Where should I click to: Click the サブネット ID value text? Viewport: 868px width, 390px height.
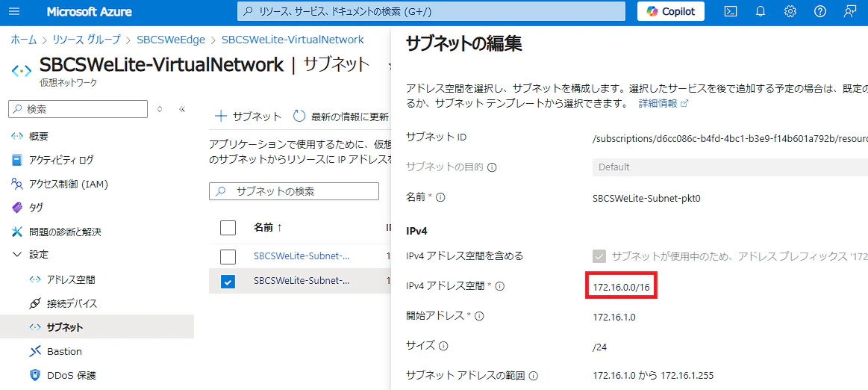point(730,137)
